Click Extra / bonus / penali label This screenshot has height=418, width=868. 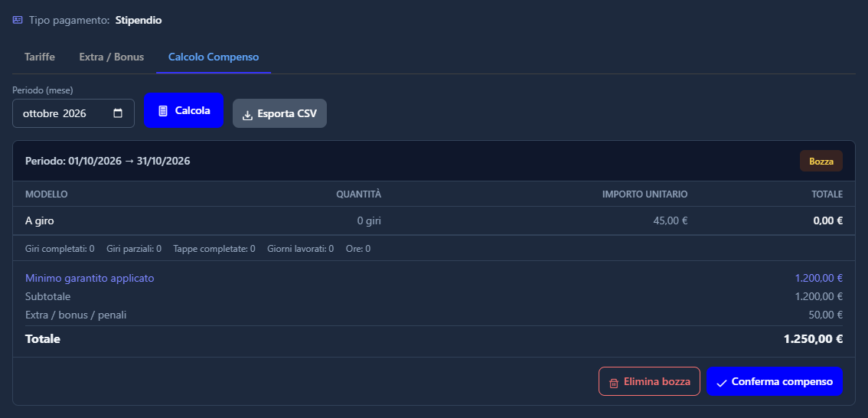76,315
